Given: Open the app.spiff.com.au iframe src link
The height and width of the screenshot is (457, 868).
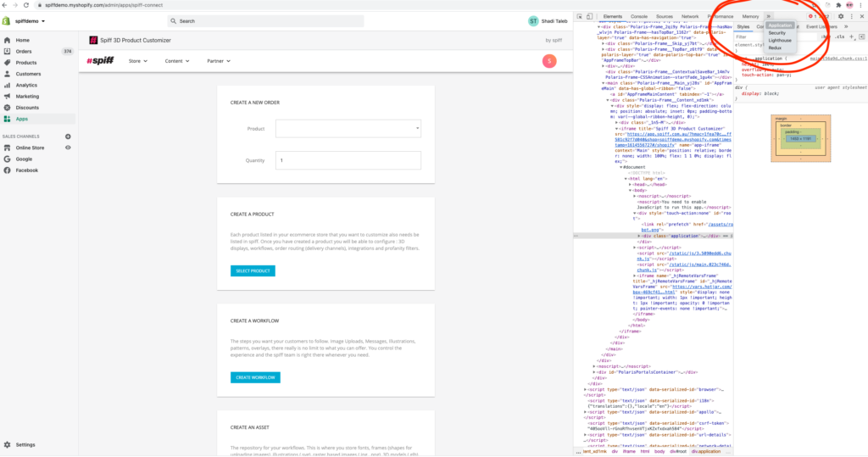Looking at the screenshot, I should pyautogui.click(x=673, y=140).
